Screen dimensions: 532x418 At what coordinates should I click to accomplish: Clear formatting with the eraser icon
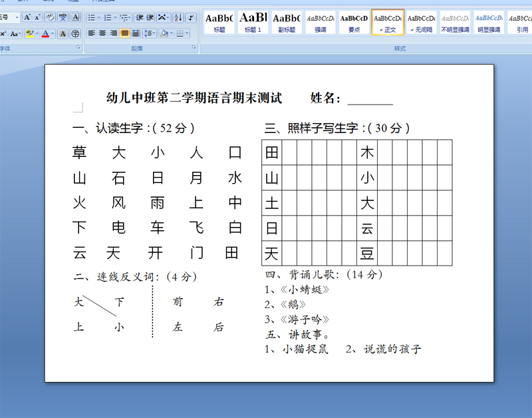(50, 17)
